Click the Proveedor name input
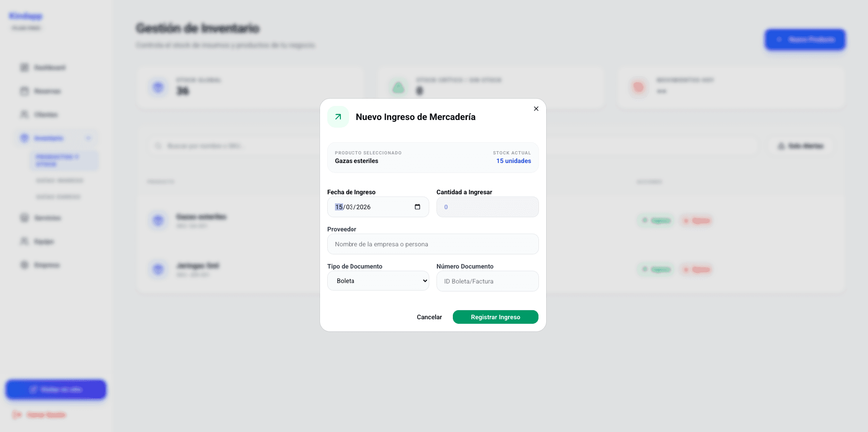This screenshot has width=868, height=432. pos(432,244)
